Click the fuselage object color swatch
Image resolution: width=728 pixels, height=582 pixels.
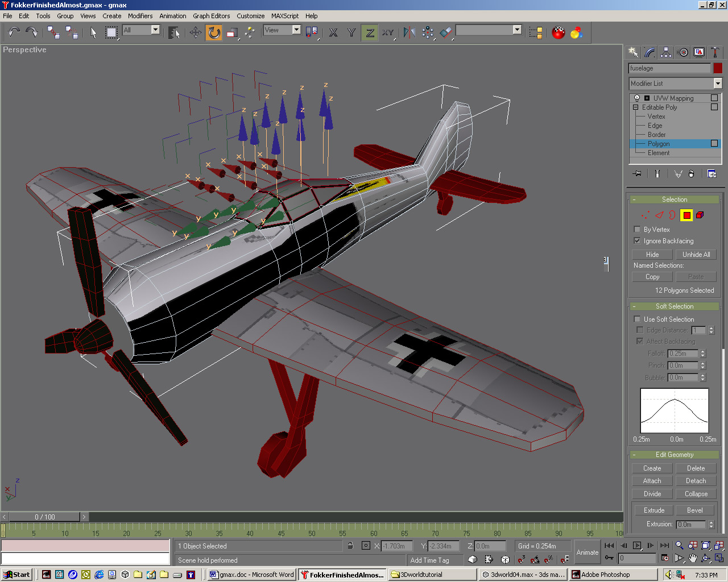click(x=718, y=68)
